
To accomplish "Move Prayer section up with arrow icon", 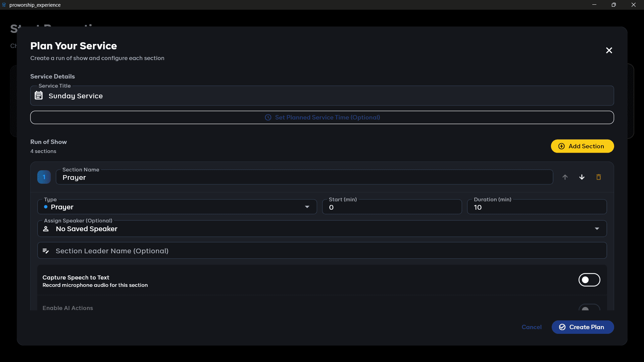I will click(x=565, y=177).
